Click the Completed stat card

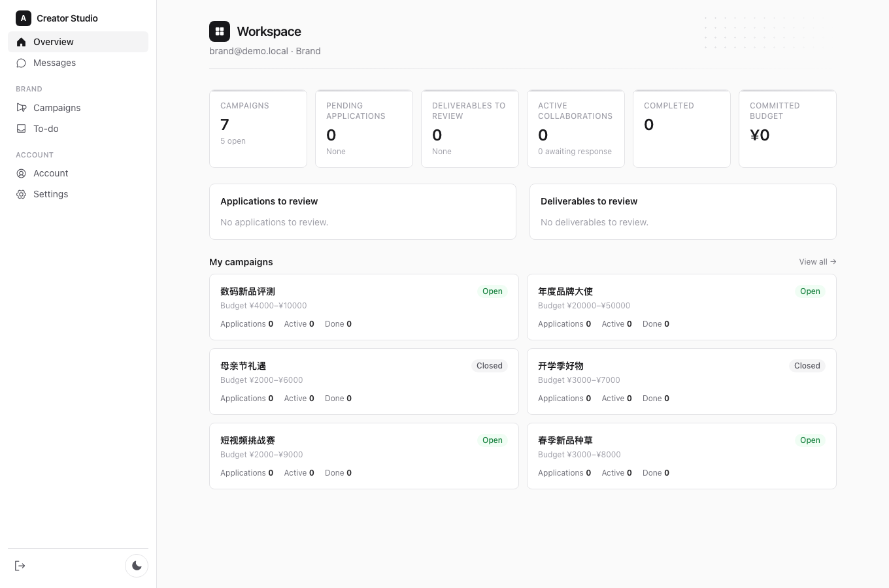point(682,129)
